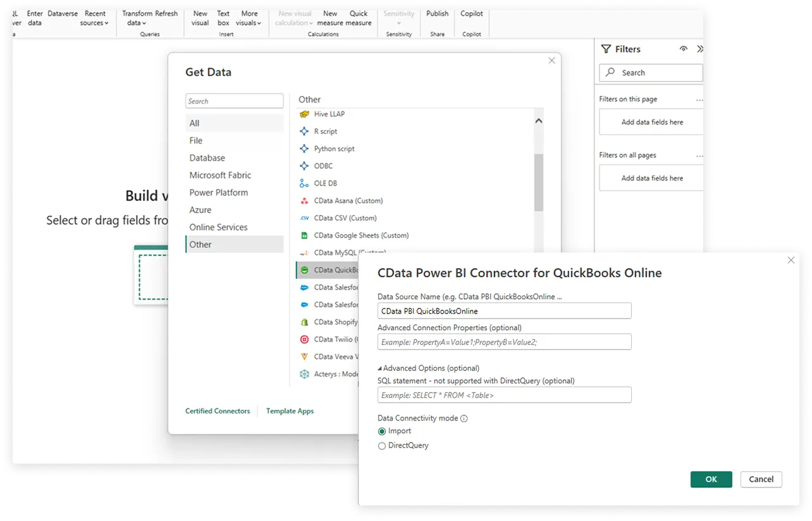The width and height of the screenshot is (812, 521).
Task: Select the R script connector icon
Action: 304,132
